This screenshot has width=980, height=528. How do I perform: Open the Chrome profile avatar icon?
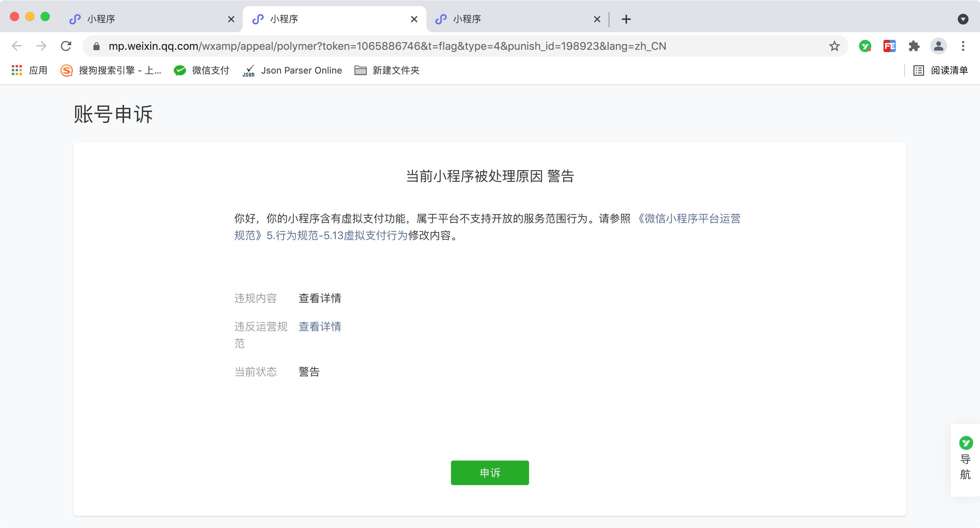point(938,46)
